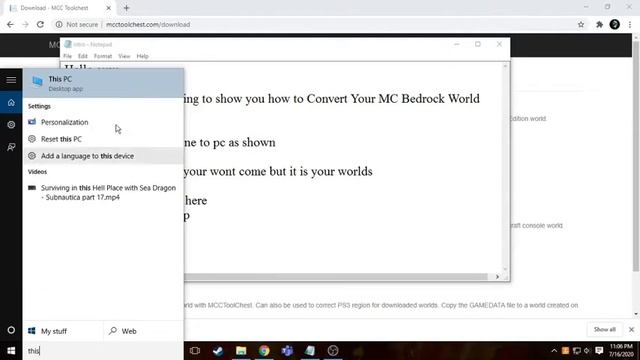The width and height of the screenshot is (640, 360).
Task: Open Microsoft Teams from the taskbar
Action: point(287,351)
